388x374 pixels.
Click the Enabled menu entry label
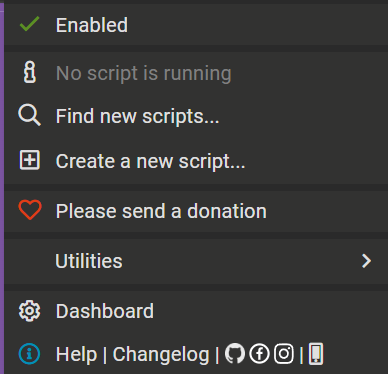pyautogui.click(x=92, y=25)
